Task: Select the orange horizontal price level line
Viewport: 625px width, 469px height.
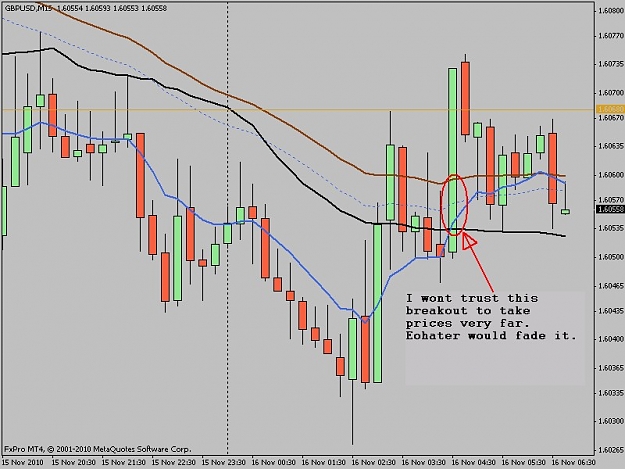Action: 298,110
